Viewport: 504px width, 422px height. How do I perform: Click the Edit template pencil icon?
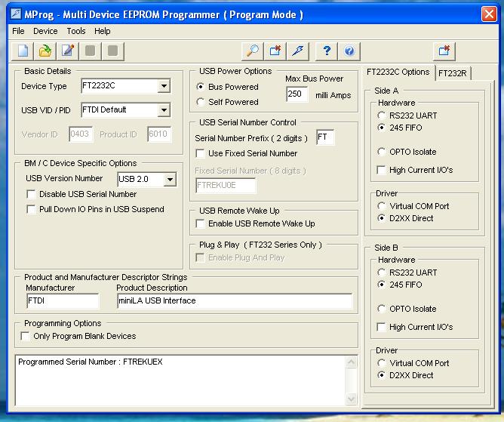click(x=67, y=51)
